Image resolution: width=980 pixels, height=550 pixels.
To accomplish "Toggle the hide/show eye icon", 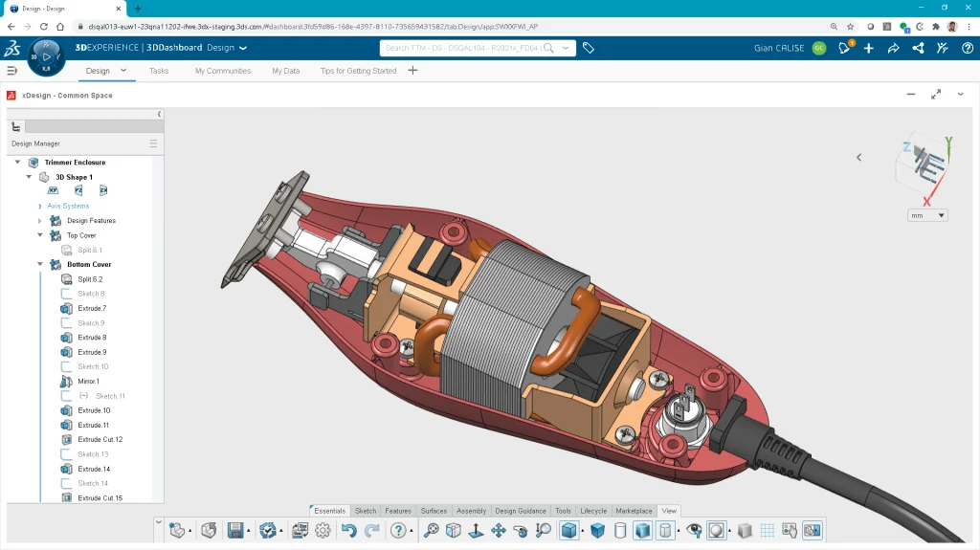I will (695, 530).
